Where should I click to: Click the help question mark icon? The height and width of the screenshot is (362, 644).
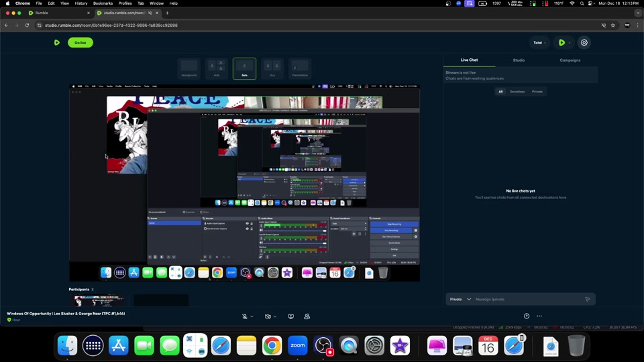coord(527,316)
